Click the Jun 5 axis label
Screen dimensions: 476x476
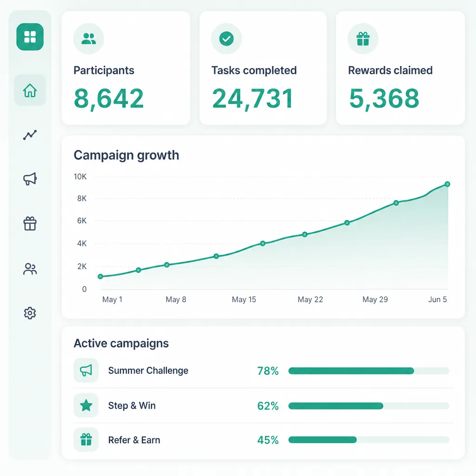(x=437, y=299)
